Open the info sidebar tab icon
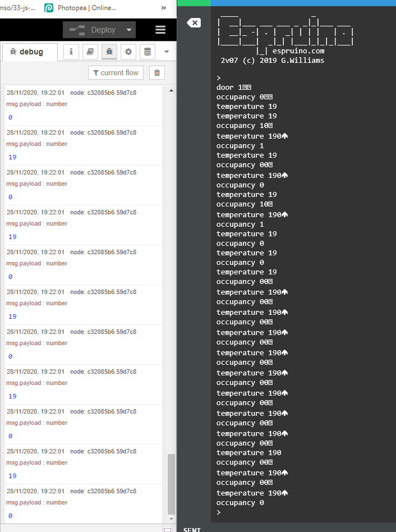 click(71, 52)
